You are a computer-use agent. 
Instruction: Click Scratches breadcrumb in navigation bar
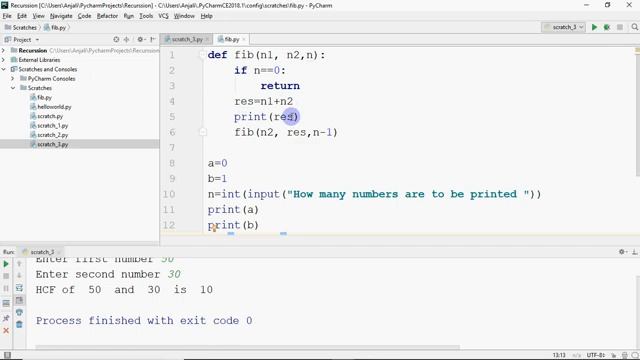pos(20,27)
